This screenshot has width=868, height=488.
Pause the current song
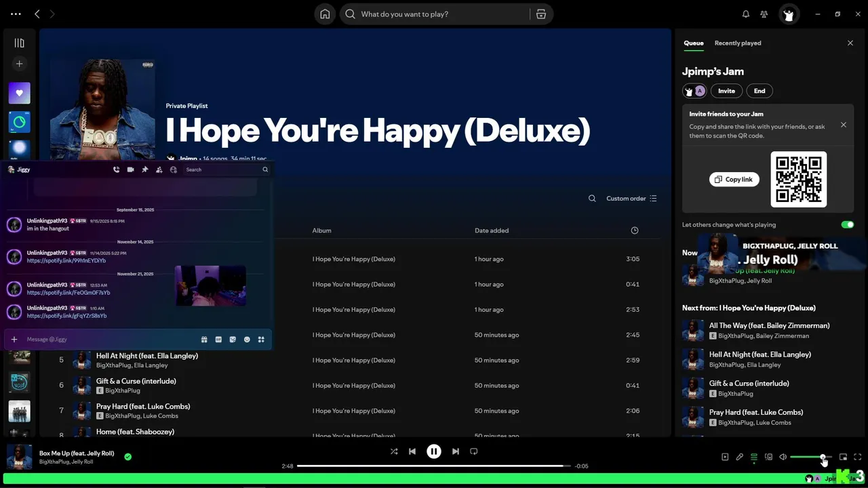[x=434, y=451]
